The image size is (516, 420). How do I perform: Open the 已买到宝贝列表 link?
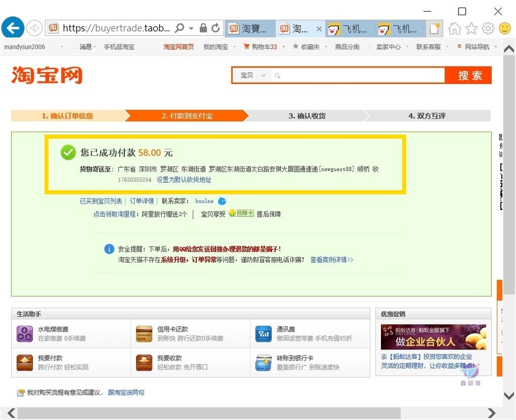(101, 201)
